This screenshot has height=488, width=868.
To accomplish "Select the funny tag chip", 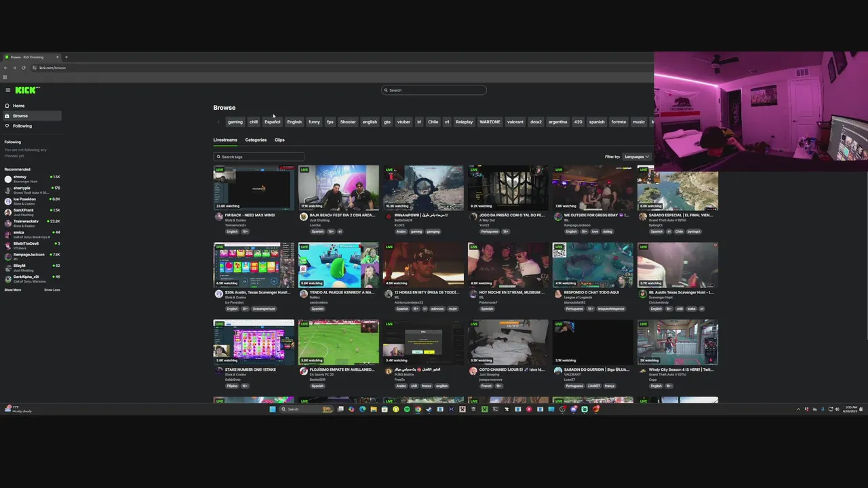I will pyautogui.click(x=314, y=122).
